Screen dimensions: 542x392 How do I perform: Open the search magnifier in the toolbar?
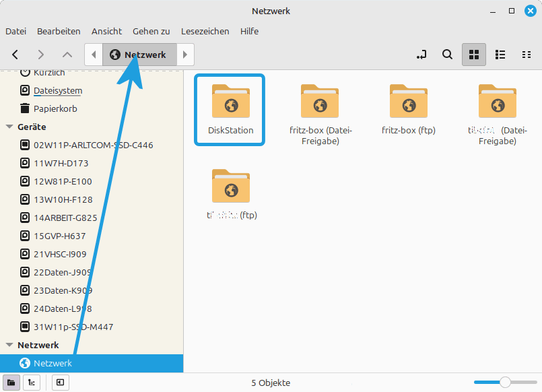(447, 55)
